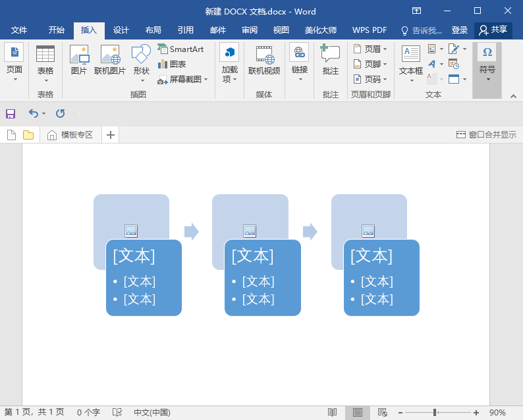Toggle ribbon display options button

click(416, 11)
